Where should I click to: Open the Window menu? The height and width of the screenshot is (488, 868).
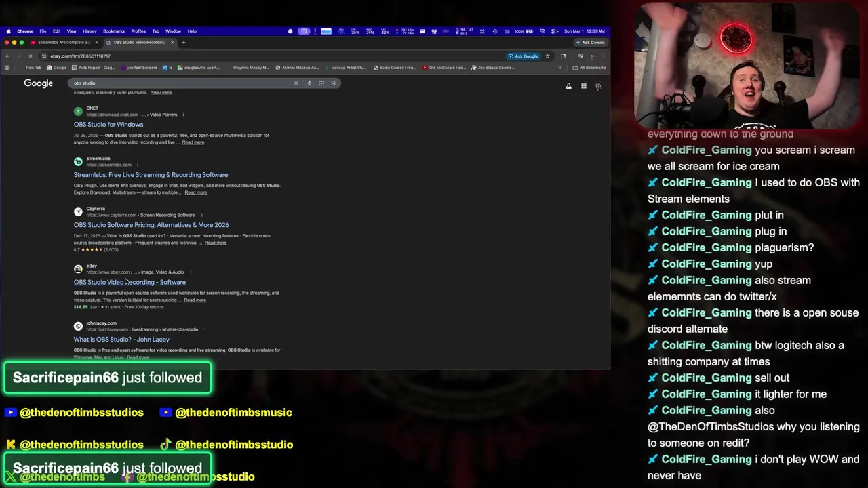[x=173, y=31]
